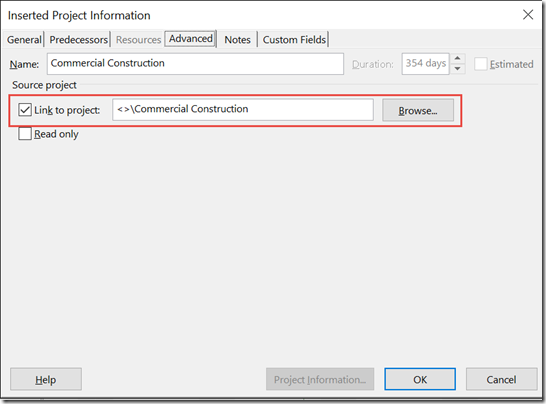Click the Duration value box
Image resolution: width=546 pixels, height=404 pixels.
425,64
